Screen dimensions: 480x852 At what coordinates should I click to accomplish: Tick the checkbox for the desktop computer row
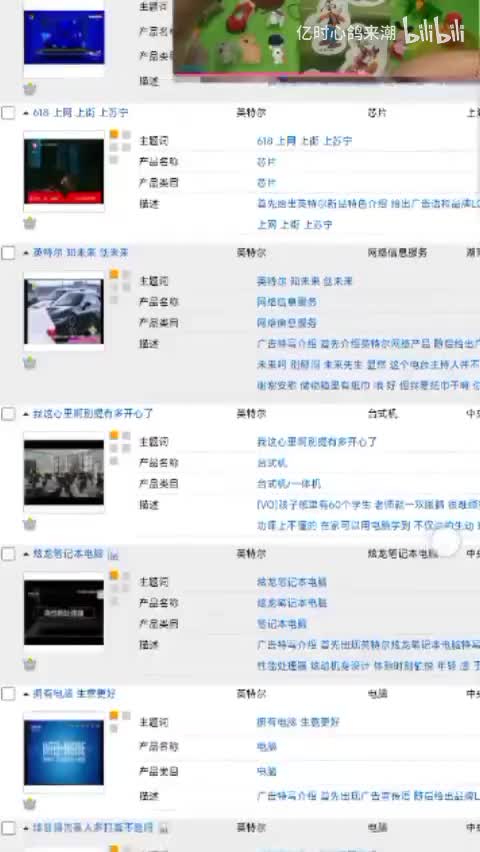[x=8, y=414]
